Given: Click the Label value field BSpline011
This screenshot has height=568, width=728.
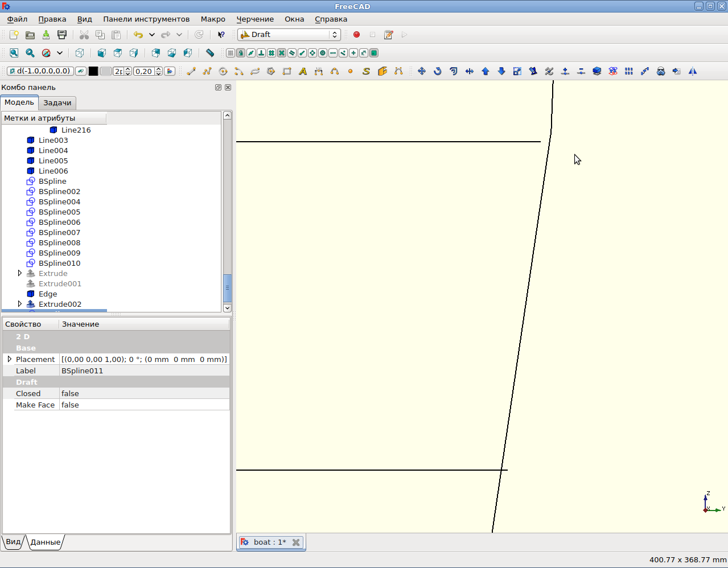Looking at the screenshot, I should (x=144, y=371).
